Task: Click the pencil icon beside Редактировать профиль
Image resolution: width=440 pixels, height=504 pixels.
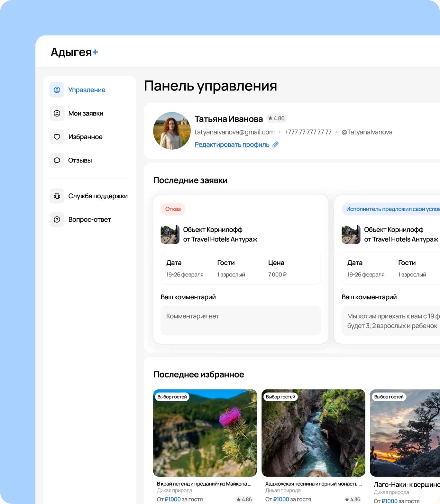Action: point(275,145)
